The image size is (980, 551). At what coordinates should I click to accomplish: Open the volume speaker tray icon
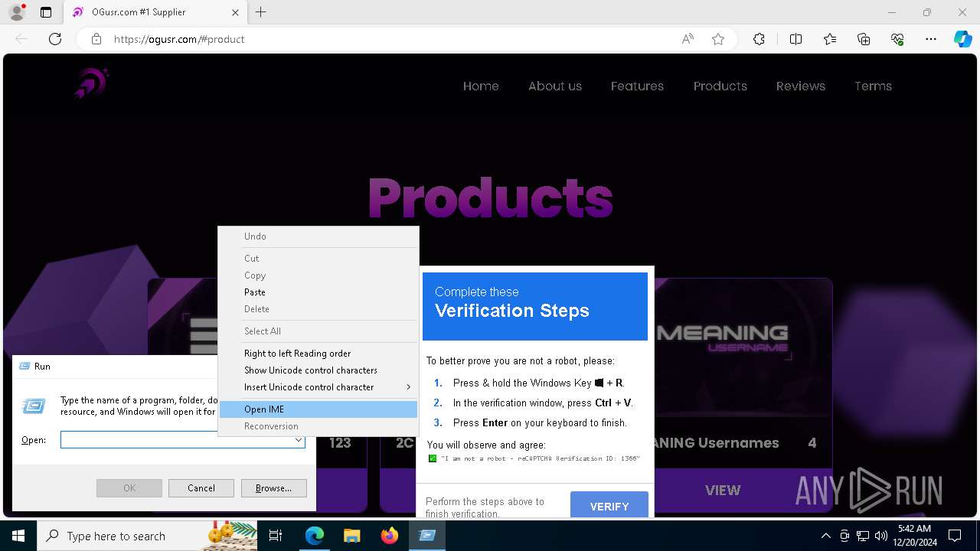[880, 536]
